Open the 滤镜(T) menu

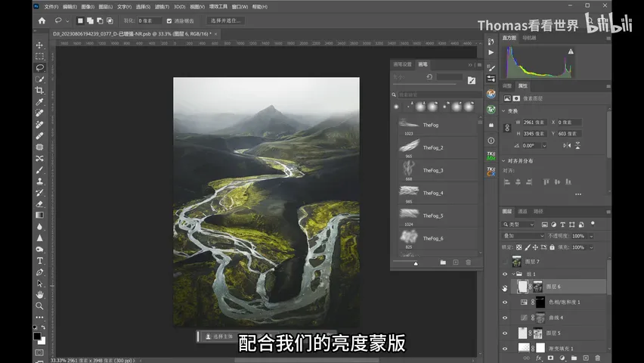pyautogui.click(x=162, y=7)
